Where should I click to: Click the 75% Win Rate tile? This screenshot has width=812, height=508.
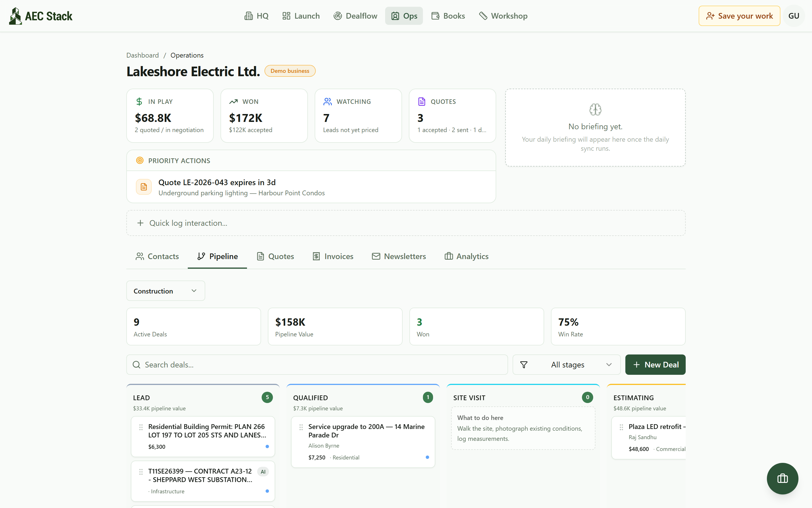click(618, 326)
